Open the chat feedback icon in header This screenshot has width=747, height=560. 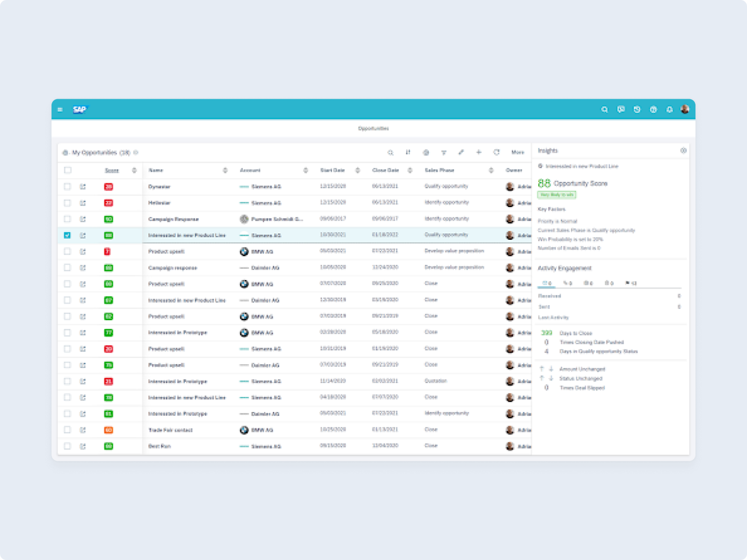tap(621, 109)
